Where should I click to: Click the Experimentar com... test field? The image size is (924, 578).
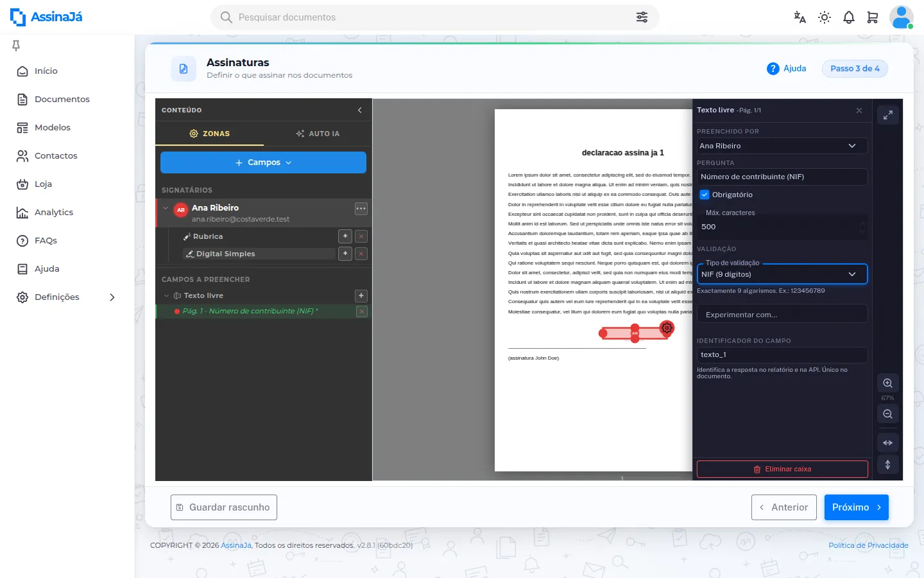pos(782,314)
